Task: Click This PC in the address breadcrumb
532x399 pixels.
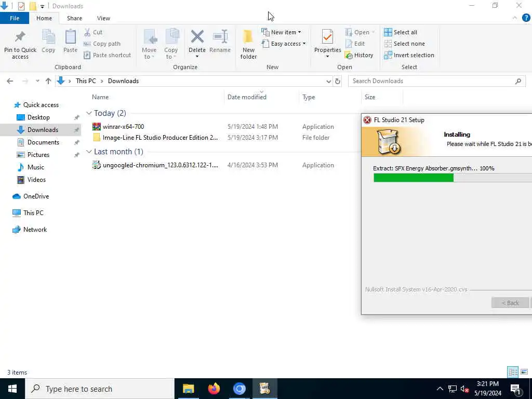Action: pyautogui.click(x=86, y=81)
